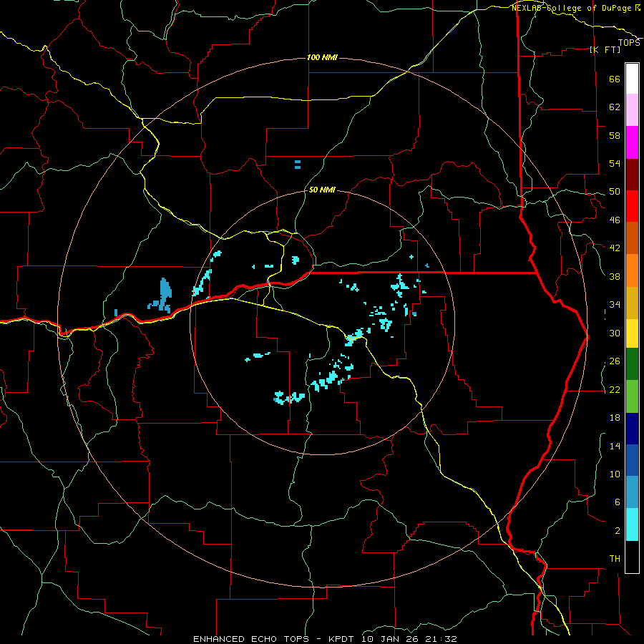The height and width of the screenshot is (644, 644).
Task: Click the '42' legend value
Action: [615, 248]
